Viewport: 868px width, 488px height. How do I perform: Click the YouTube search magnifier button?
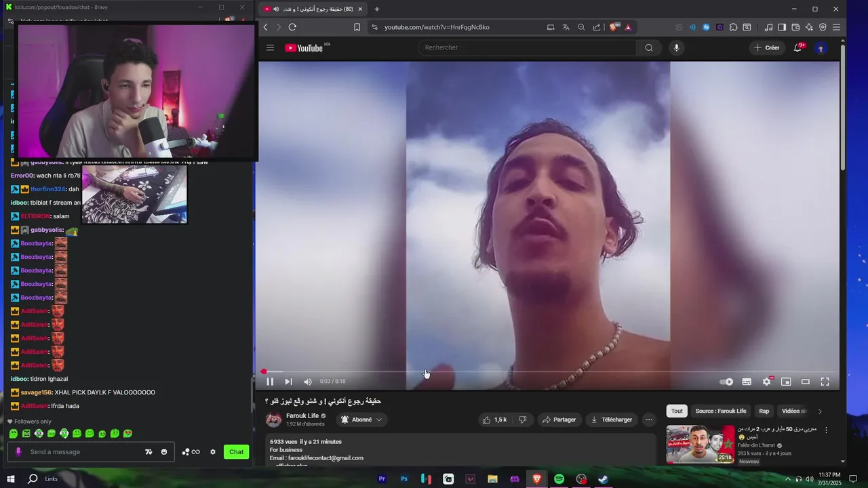649,47
